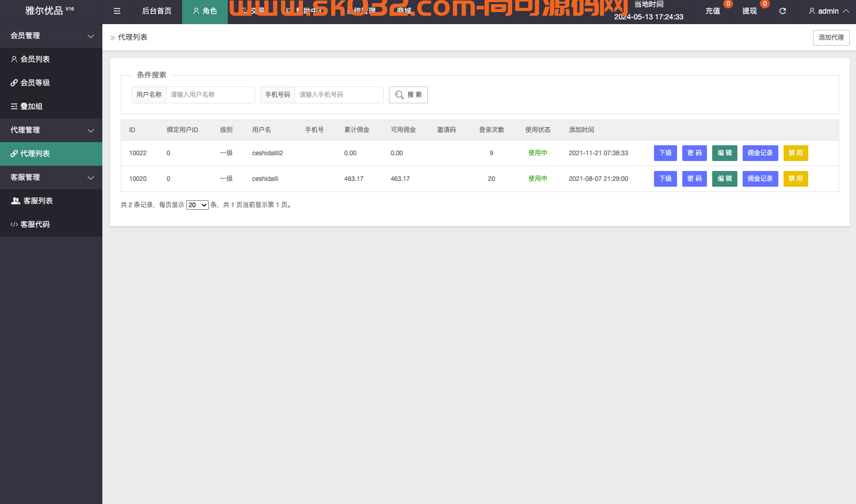
Task: Click cumulative commission 463.17 cell
Action: (x=354, y=179)
